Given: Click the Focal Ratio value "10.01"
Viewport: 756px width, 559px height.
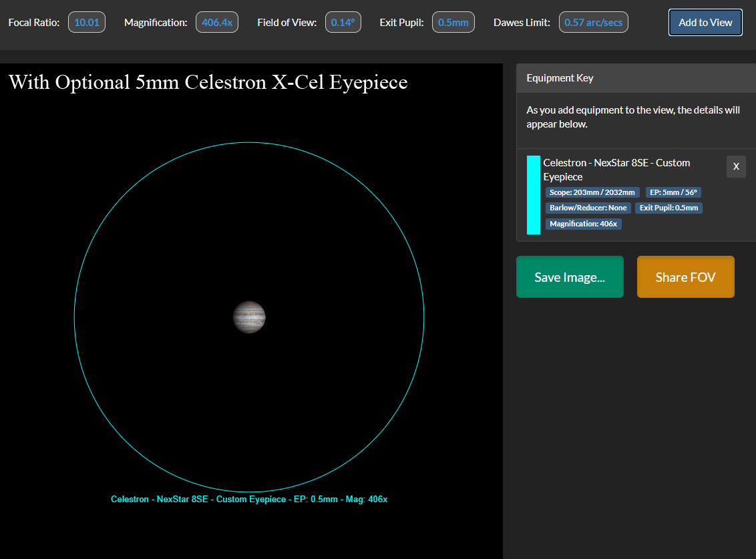Looking at the screenshot, I should click(x=86, y=21).
